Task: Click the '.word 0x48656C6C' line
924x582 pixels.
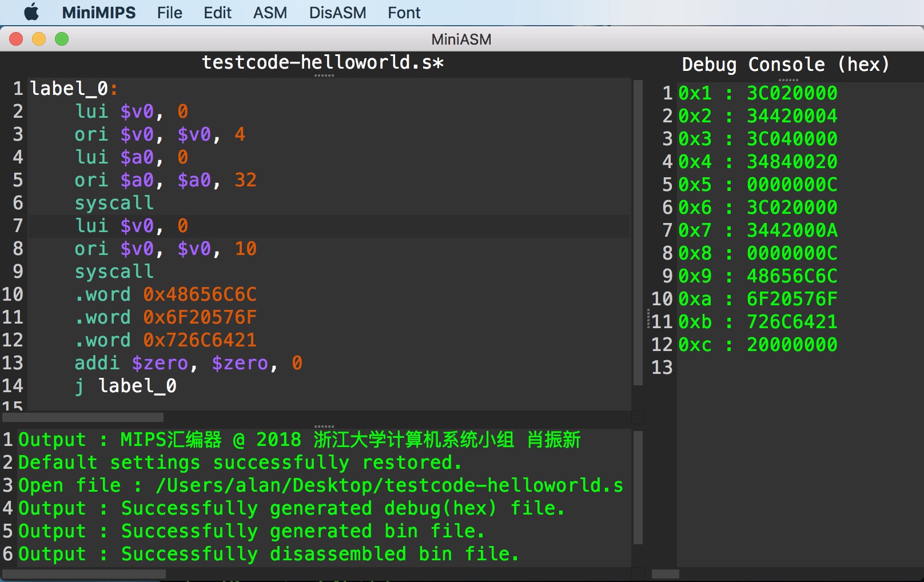Action: point(166,294)
